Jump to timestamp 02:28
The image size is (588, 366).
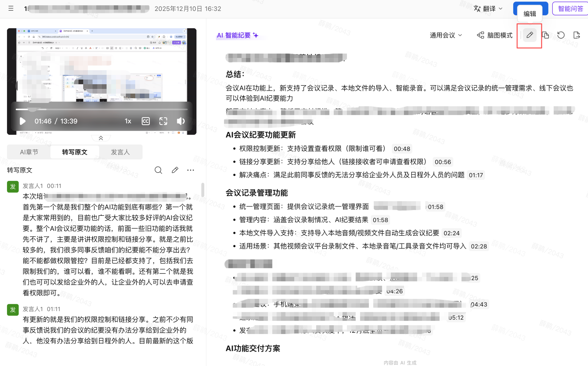pos(479,246)
